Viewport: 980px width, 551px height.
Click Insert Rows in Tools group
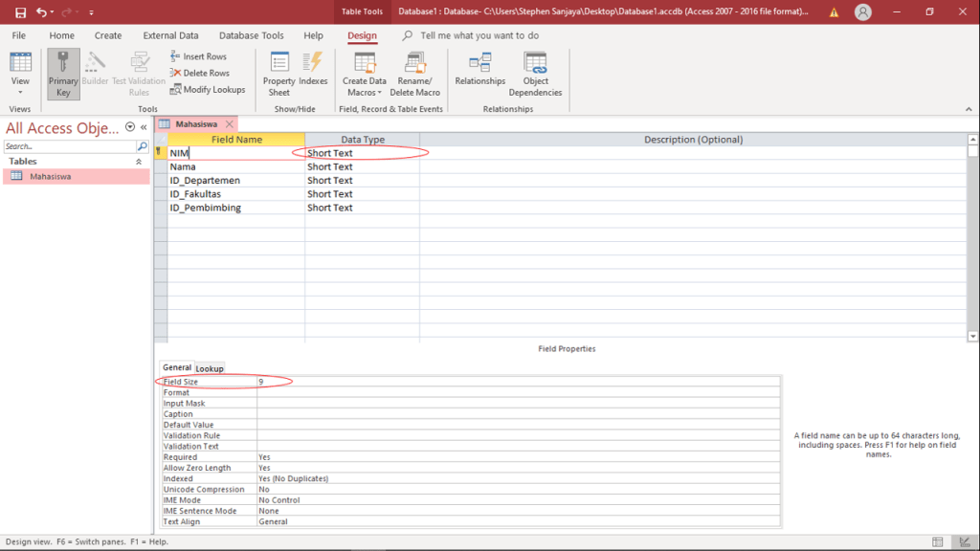pos(198,56)
